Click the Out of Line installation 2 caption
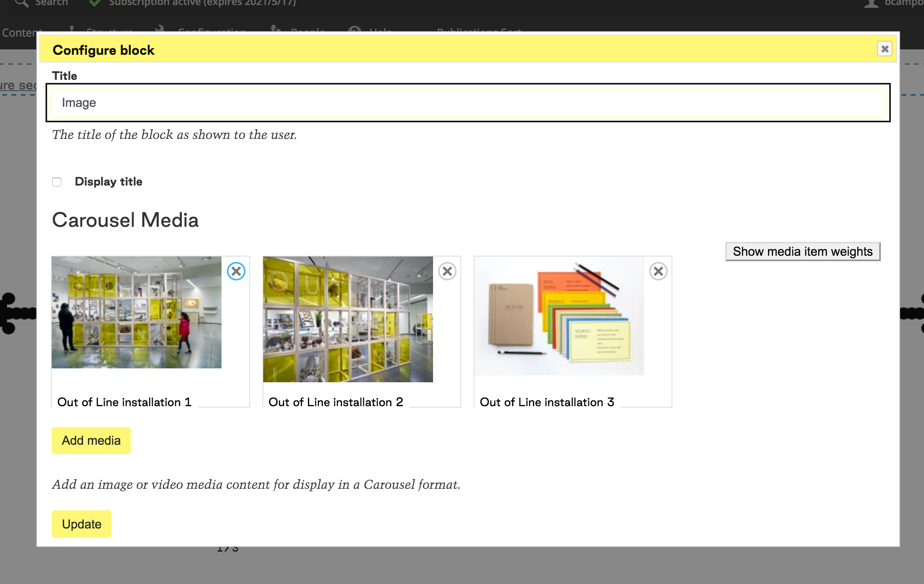The image size is (924, 584). point(335,402)
